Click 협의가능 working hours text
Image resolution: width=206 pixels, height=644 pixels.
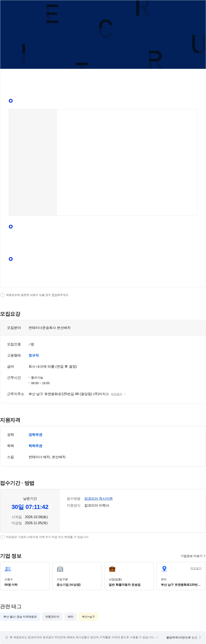pos(37,378)
